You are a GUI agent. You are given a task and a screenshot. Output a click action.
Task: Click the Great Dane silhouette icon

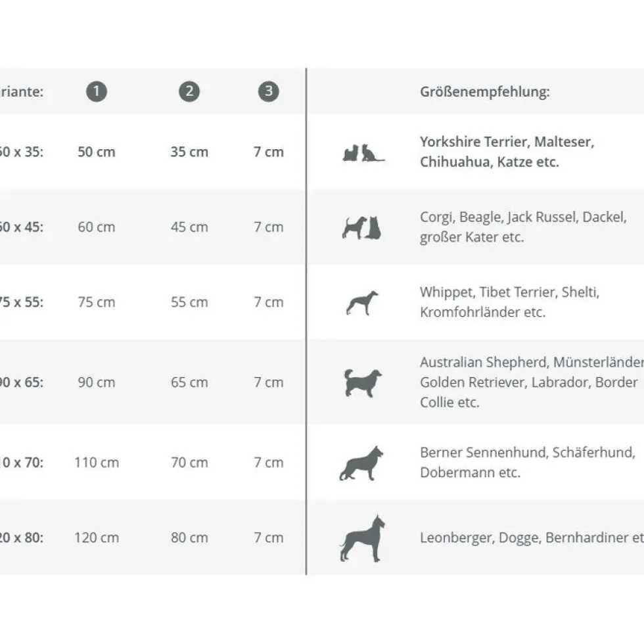[363, 538]
